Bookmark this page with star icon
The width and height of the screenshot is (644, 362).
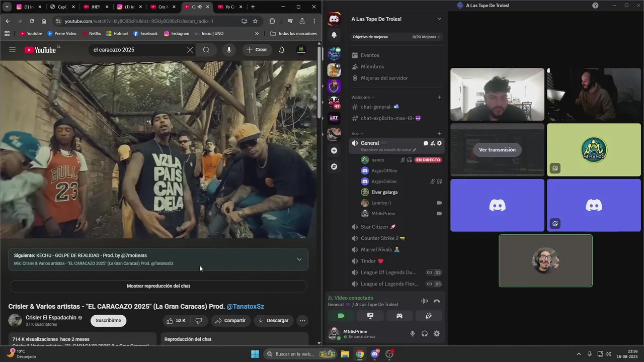click(x=255, y=21)
